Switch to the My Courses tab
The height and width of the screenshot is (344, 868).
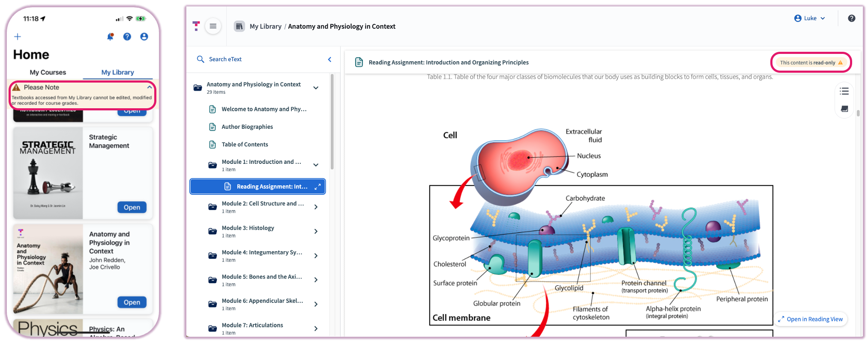(x=48, y=72)
